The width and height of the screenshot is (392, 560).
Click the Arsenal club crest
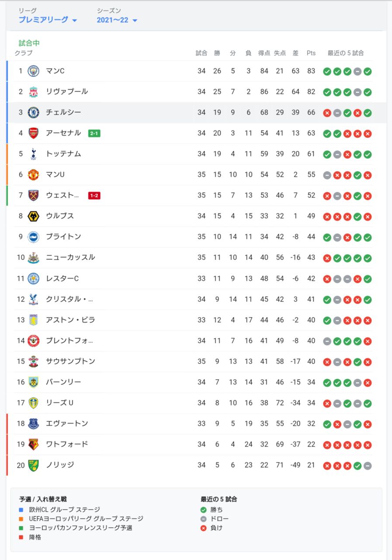coord(34,133)
